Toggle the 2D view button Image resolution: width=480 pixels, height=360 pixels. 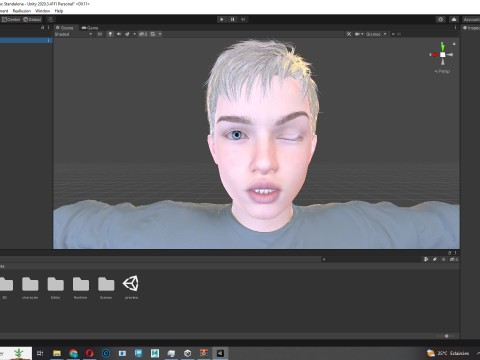pos(100,34)
